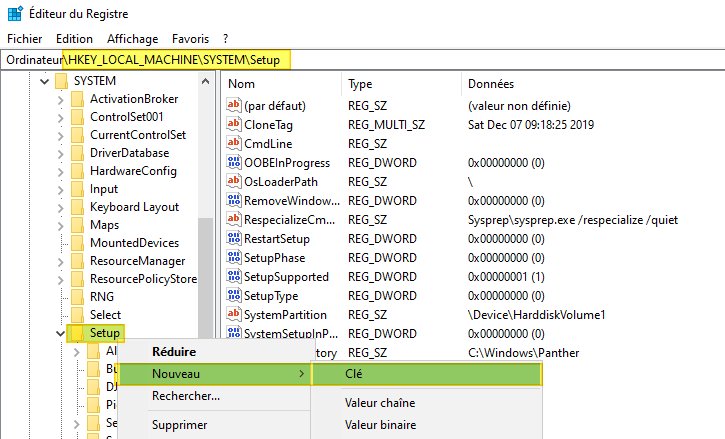Click the Keyboard Layout folder icon
Image resolution: width=725 pixels, height=439 pixels.
point(78,207)
